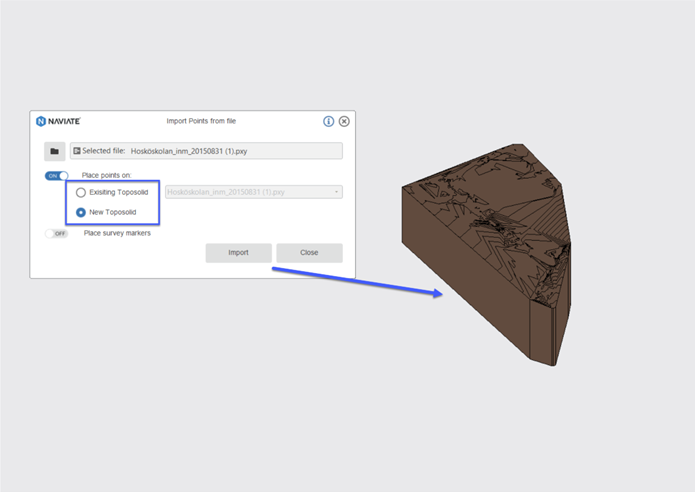Click the Close button
Viewport: 695px width, 492px height.
pos(309,253)
